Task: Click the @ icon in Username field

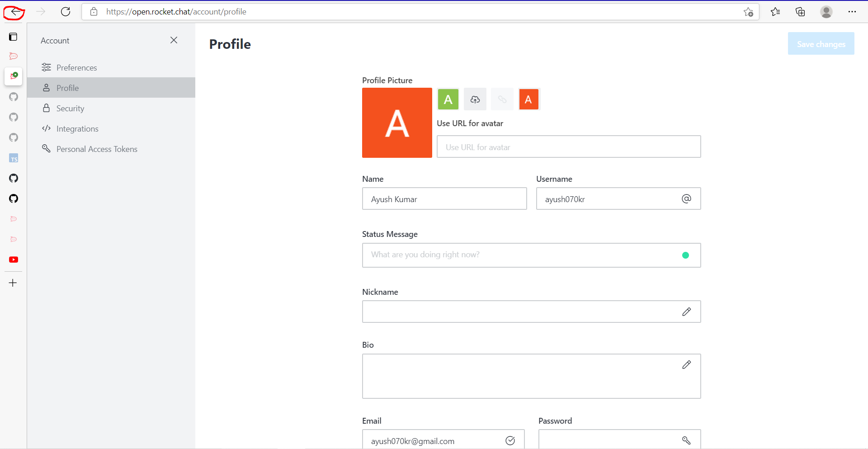Action: [x=686, y=199]
